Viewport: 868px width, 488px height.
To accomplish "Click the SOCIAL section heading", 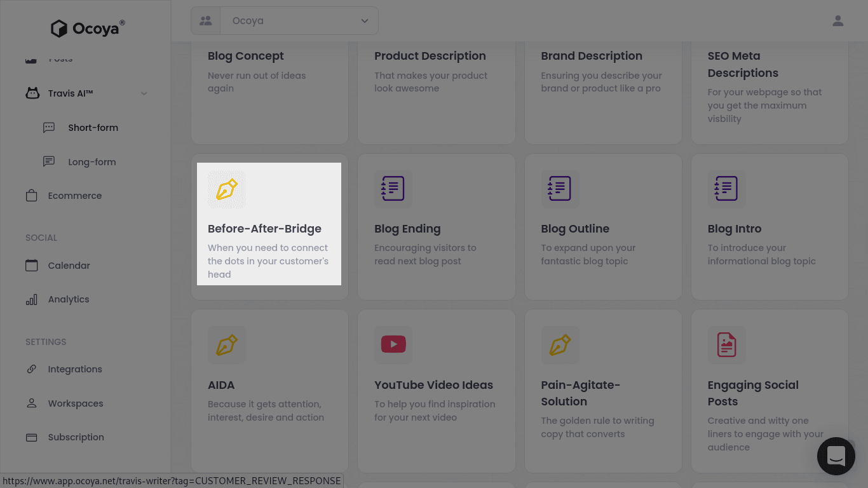I will pyautogui.click(x=41, y=238).
